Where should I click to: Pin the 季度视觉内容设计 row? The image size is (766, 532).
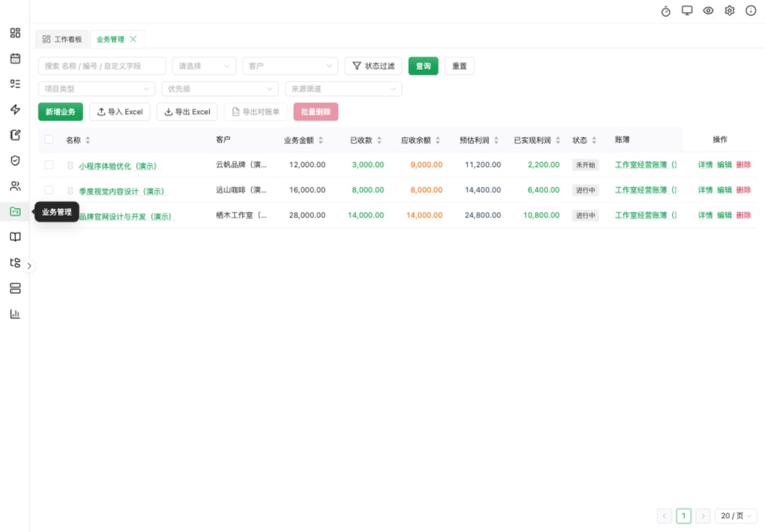70,191
